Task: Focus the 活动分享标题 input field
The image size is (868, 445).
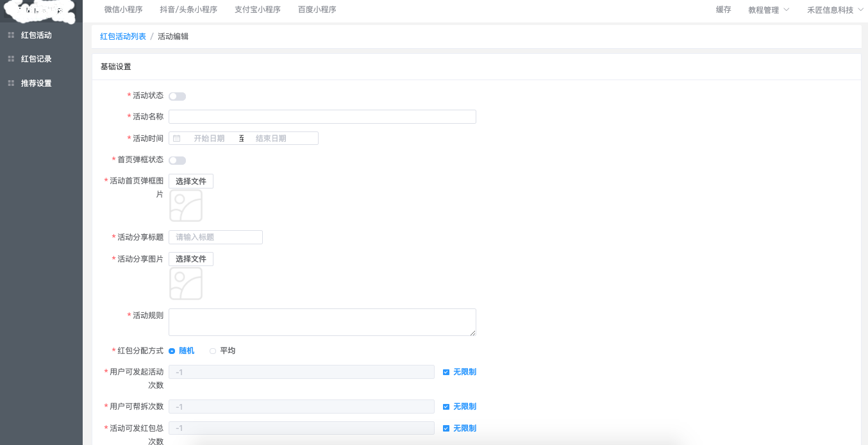Action: pyautogui.click(x=215, y=237)
